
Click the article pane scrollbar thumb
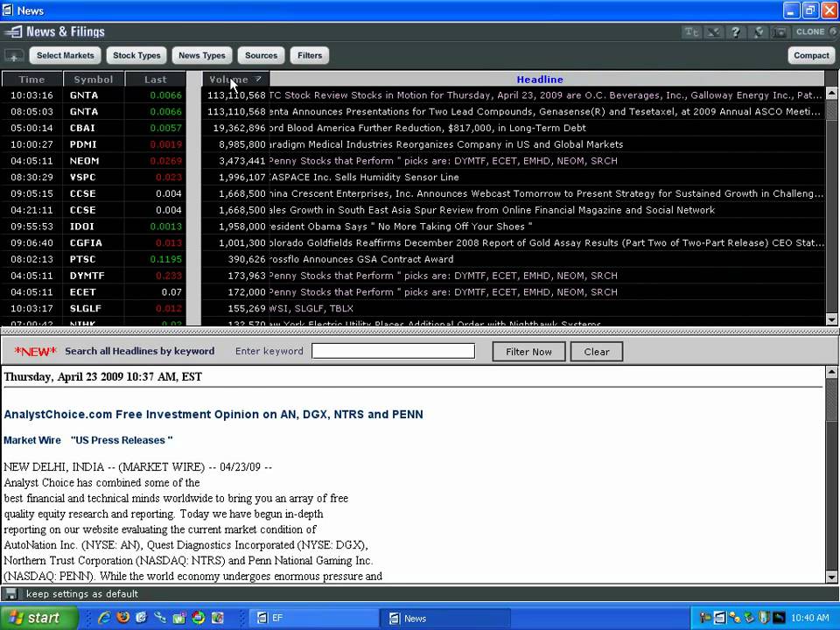tap(831, 399)
